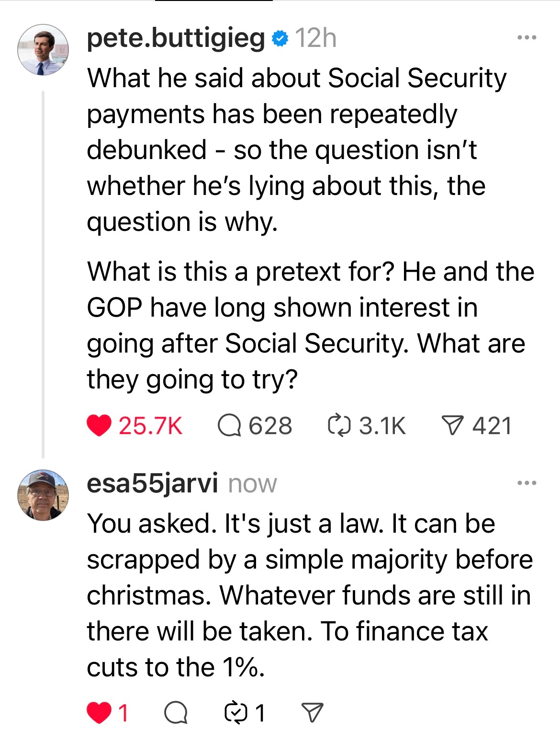Open comments on pete.buttigieg's post
Image resolution: width=560 pixels, height=742 pixels.
pyautogui.click(x=229, y=425)
